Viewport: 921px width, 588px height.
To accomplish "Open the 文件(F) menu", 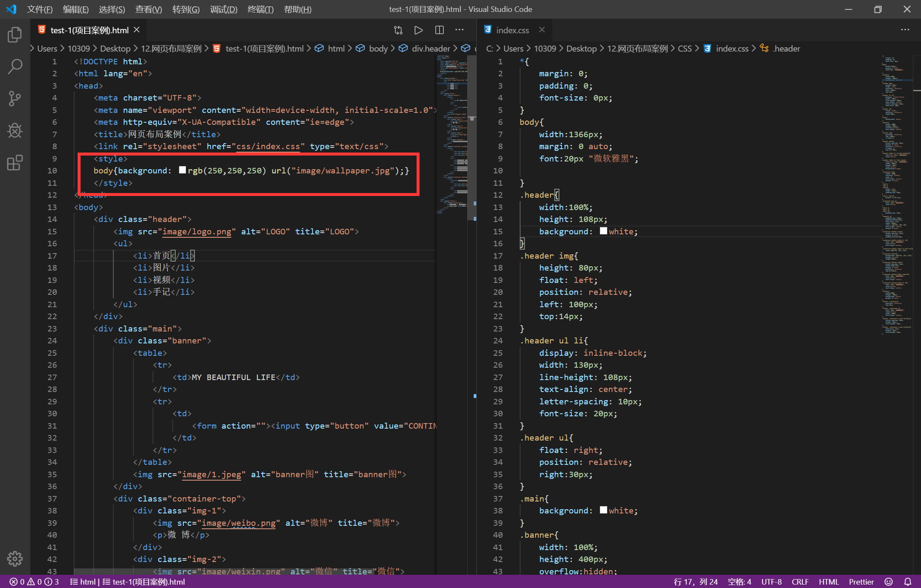I will tap(40, 9).
